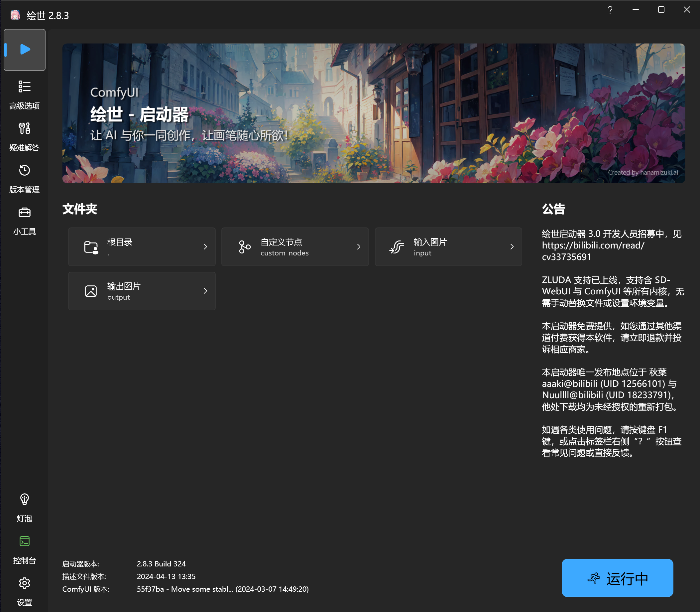Expand the 自定义节点 chevron arrow

358,246
